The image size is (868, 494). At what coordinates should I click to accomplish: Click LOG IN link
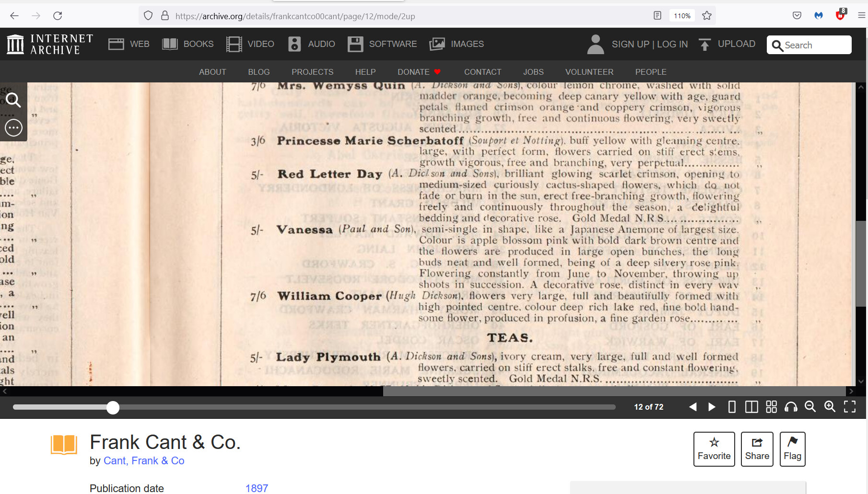point(672,44)
